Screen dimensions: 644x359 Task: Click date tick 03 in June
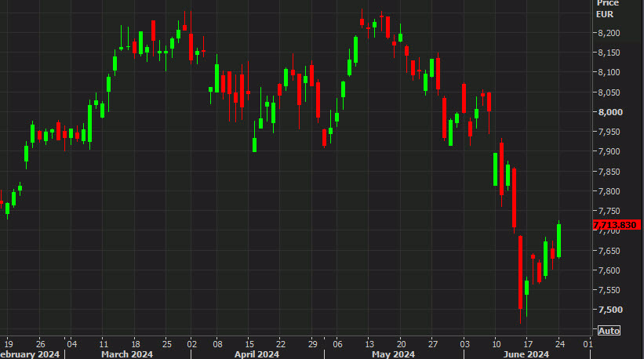[x=464, y=344]
